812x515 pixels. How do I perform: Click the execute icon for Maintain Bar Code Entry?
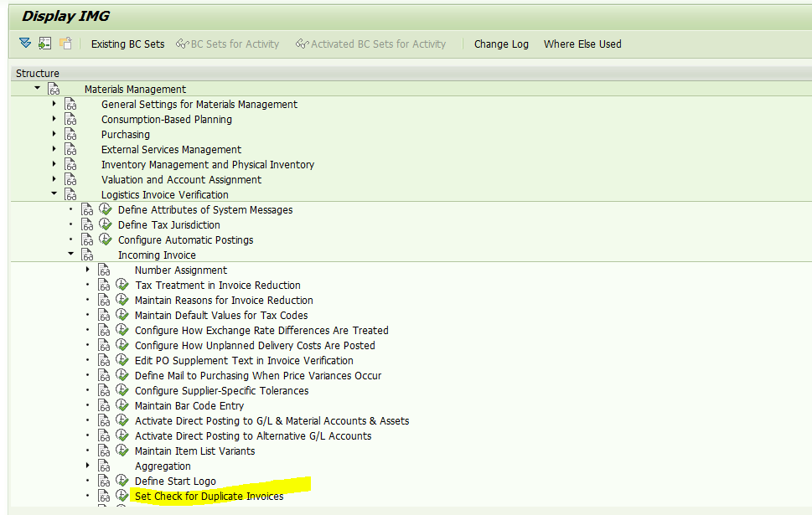click(122, 405)
